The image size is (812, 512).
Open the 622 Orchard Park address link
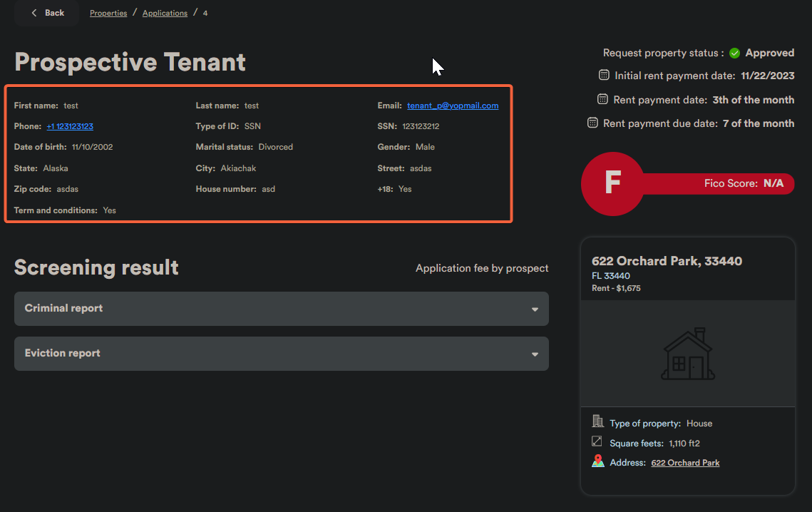point(685,463)
